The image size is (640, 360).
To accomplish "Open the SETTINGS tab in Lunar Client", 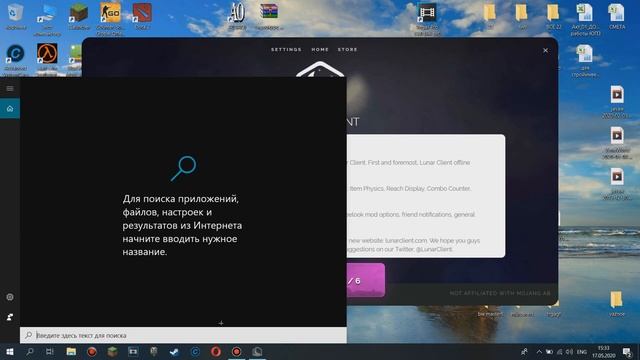I will pyautogui.click(x=286, y=49).
